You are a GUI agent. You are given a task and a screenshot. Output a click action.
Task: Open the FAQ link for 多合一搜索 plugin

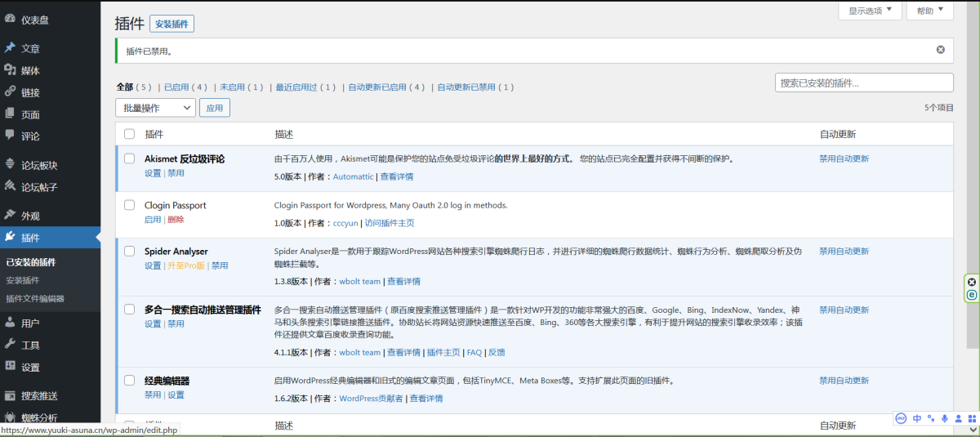(474, 353)
